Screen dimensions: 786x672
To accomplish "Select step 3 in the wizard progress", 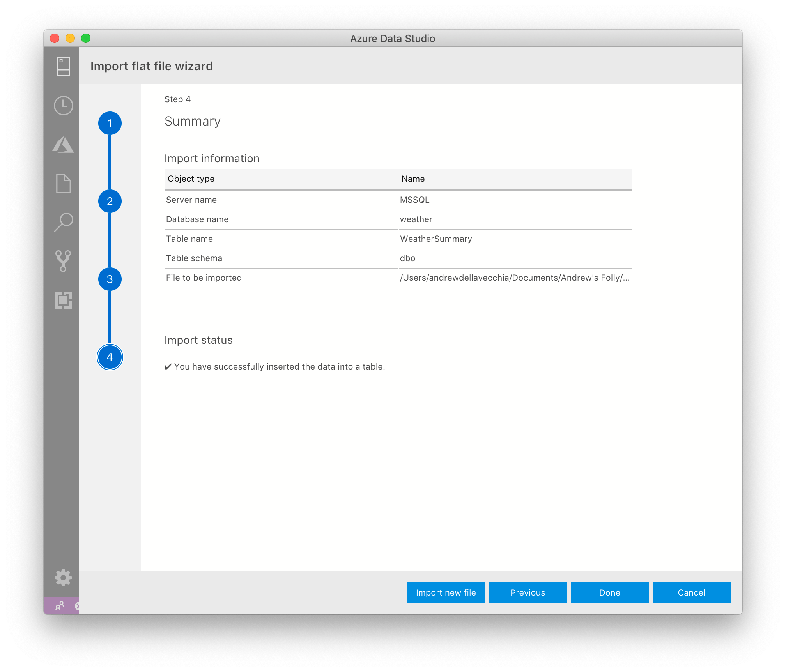I will tap(110, 279).
